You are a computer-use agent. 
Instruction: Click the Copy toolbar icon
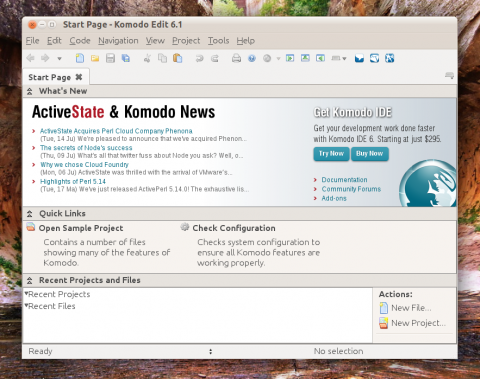click(162, 58)
